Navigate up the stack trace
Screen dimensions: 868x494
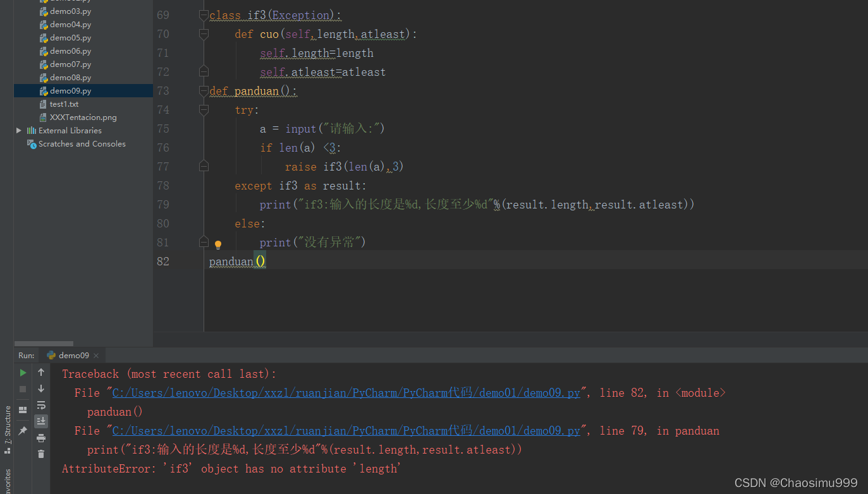41,372
